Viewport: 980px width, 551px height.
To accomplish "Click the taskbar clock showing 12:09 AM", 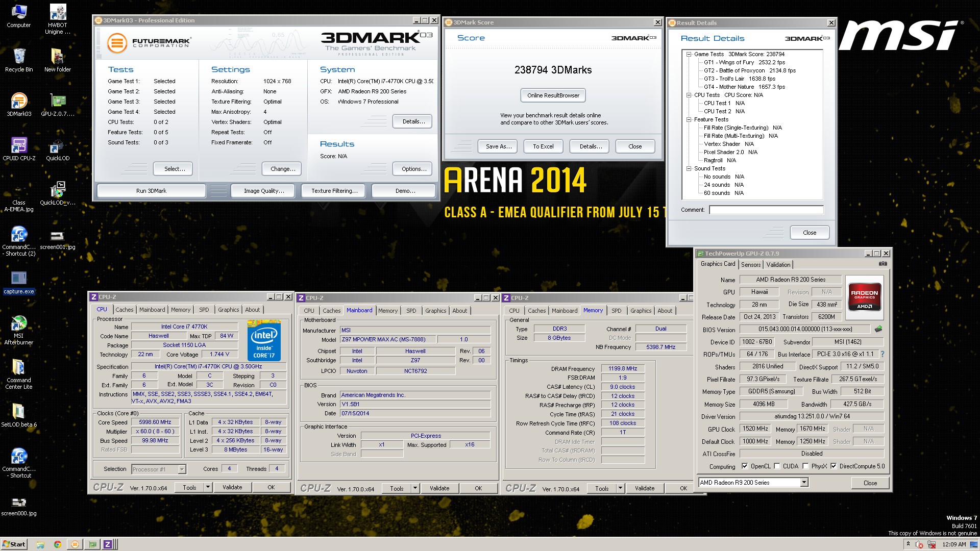I will point(954,544).
